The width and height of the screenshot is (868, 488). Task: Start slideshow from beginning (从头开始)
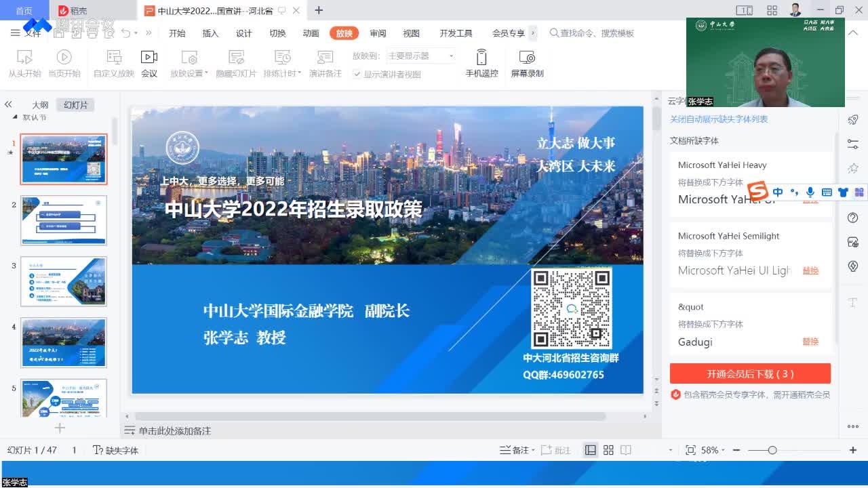point(24,64)
